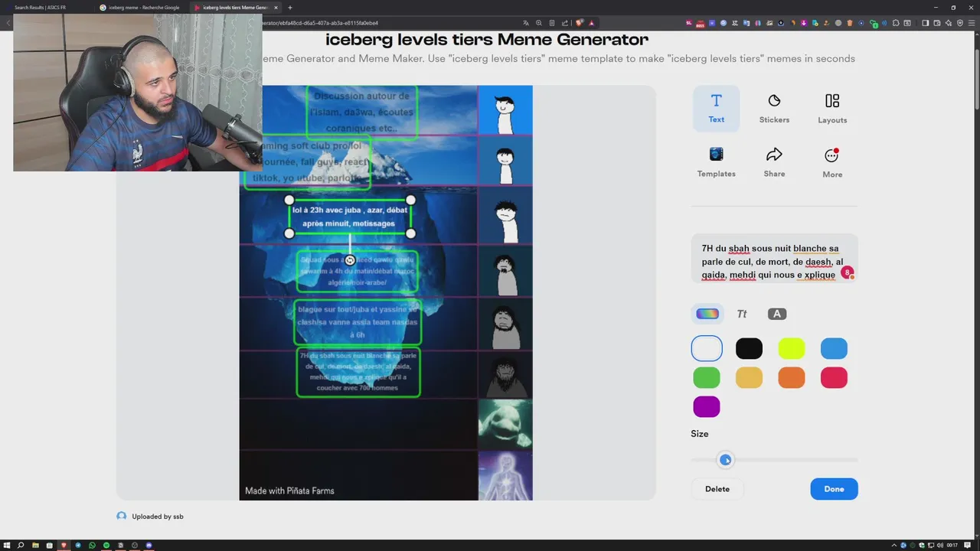Select the Tt font style option
This screenshot has width=980, height=551.
point(742,314)
